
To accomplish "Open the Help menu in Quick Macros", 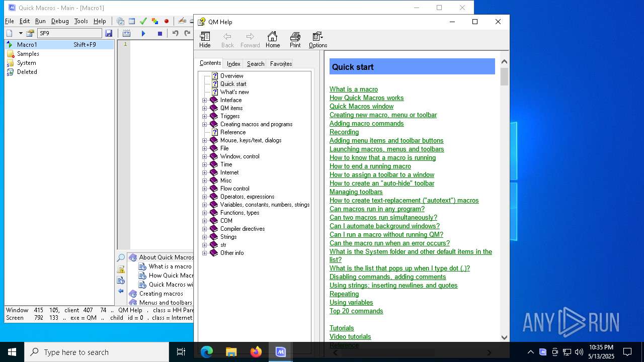I will (x=100, y=21).
